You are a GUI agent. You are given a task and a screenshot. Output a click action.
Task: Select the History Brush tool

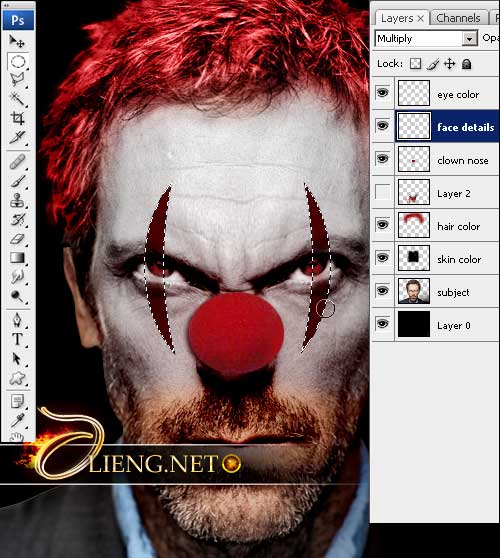[x=17, y=220]
